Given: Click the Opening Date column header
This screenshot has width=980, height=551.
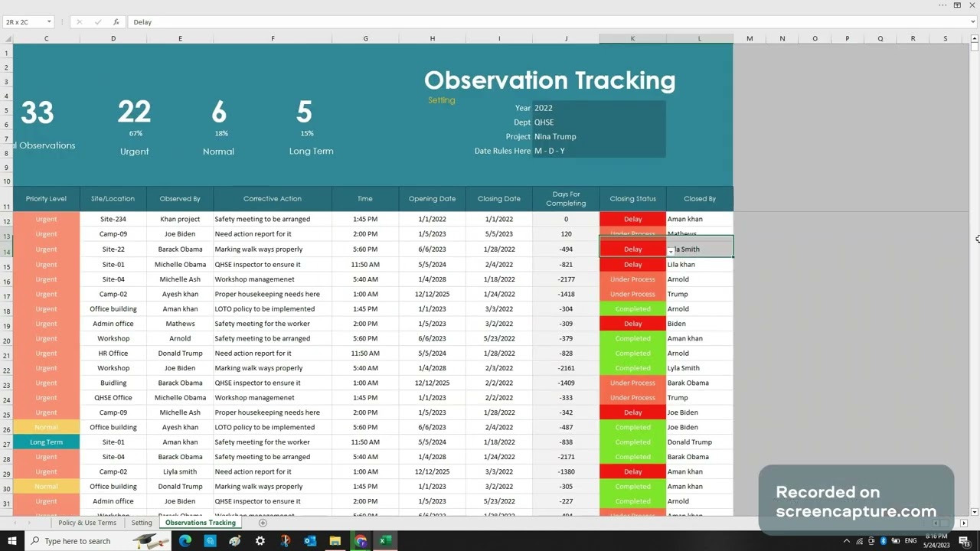Looking at the screenshot, I should coord(432,199).
